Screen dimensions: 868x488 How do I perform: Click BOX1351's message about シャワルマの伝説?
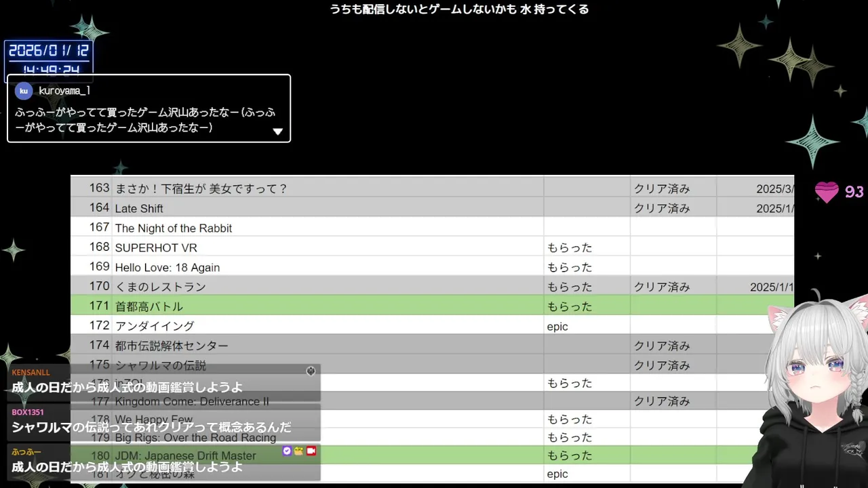151,428
